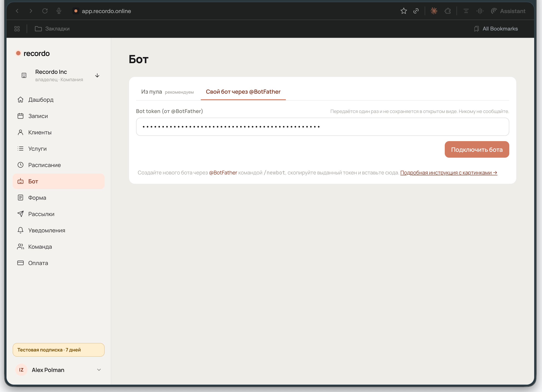The image size is (542, 392).
Task: Go back in browser history
Action: [x=17, y=11]
